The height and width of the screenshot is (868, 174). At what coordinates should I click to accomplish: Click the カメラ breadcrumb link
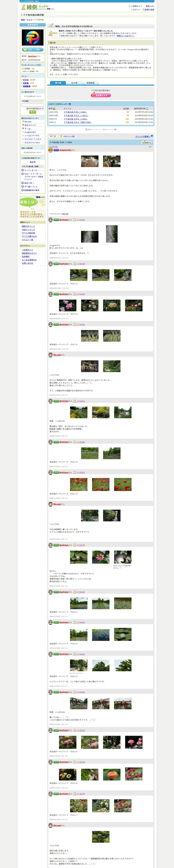(x=29, y=20)
